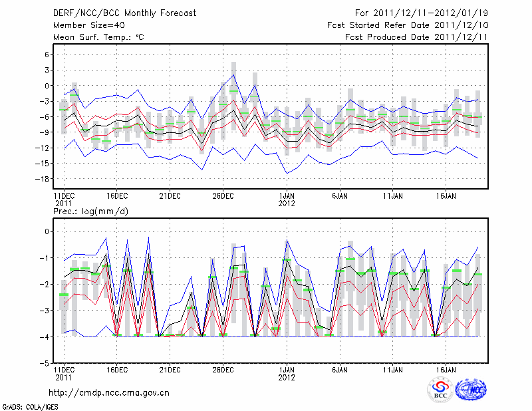Click the blue NCC logo icon

pyautogui.click(x=470, y=390)
